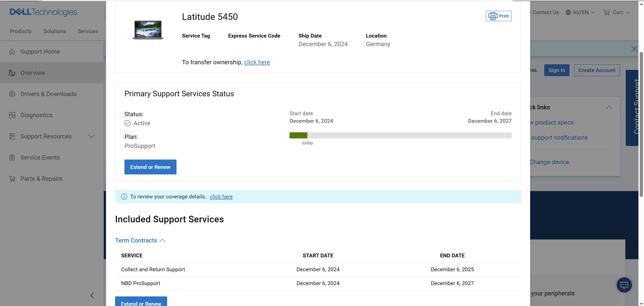The image size is (644, 306).
Task: Click the Diagnostics pulse icon
Action: [x=12, y=115]
